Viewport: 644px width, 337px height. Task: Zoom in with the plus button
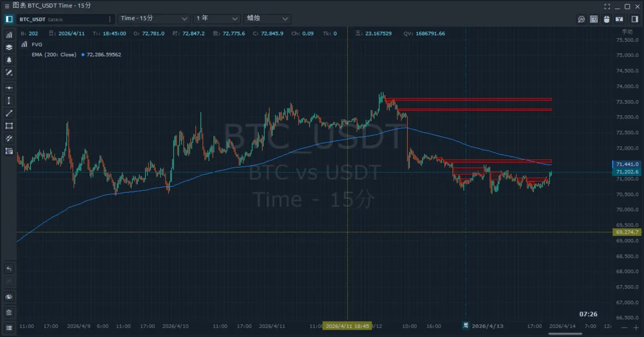coord(636,328)
